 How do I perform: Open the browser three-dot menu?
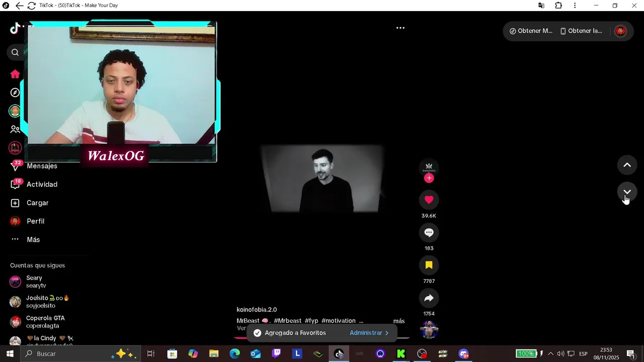[x=575, y=6]
